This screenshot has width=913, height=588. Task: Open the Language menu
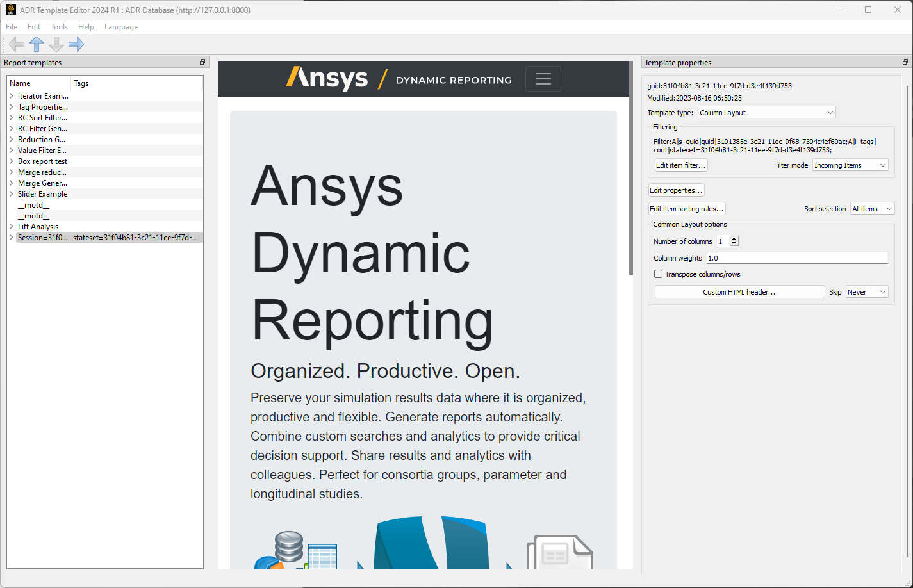click(x=121, y=27)
